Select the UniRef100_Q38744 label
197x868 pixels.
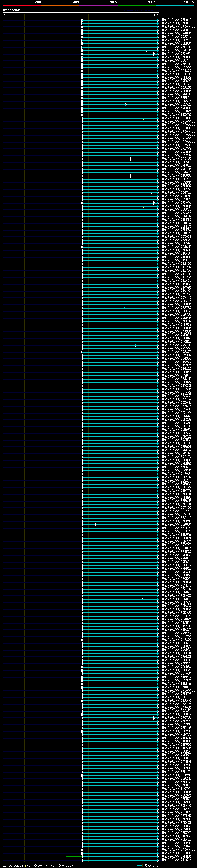point(177,60)
